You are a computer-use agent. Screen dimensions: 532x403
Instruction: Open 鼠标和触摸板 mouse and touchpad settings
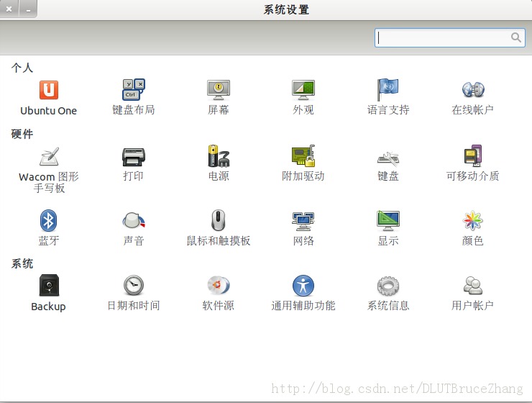click(218, 220)
